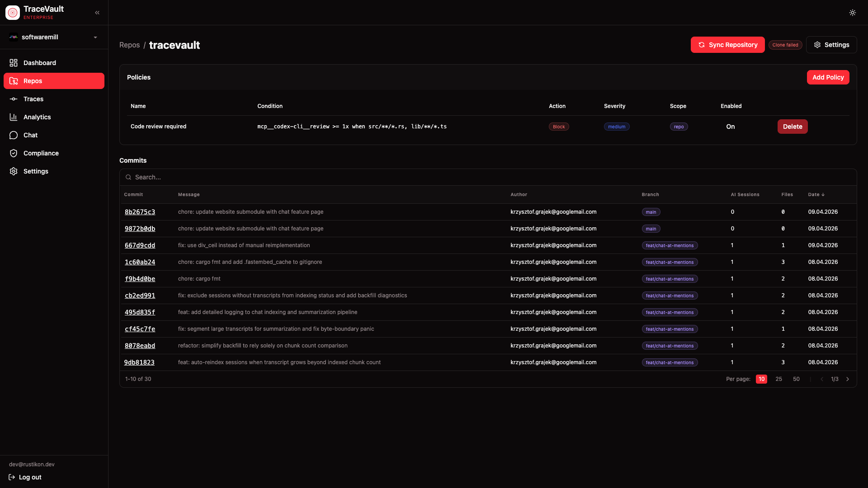Open commit 667d9cdd link
This screenshot has height=488, width=868.
coord(140,245)
